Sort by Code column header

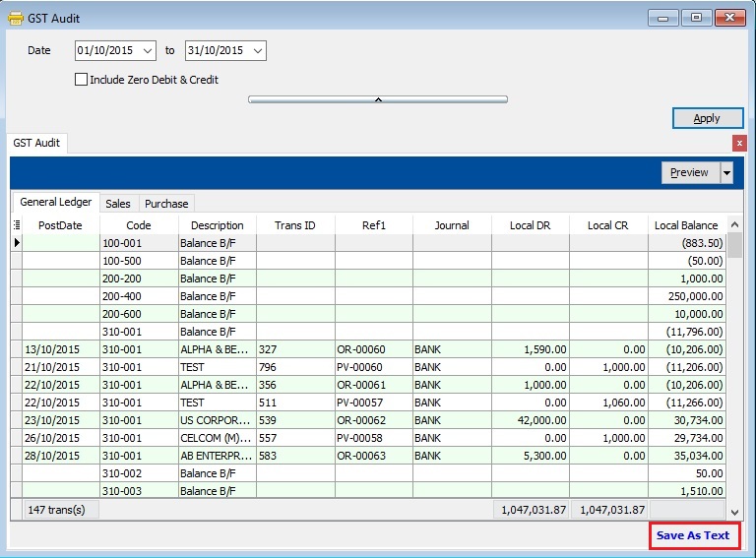point(139,225)
